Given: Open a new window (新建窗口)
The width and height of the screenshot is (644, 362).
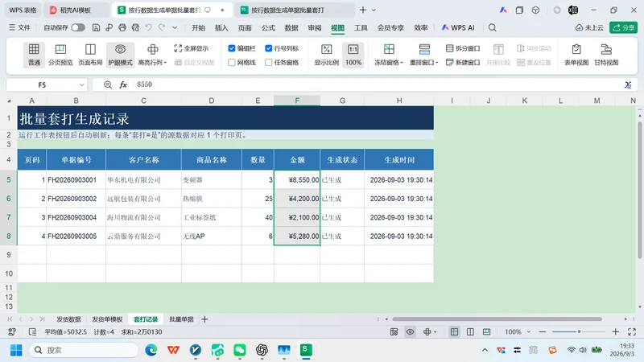Looking at the screenshot, I should pyautogui.click(x=463, y=63).
